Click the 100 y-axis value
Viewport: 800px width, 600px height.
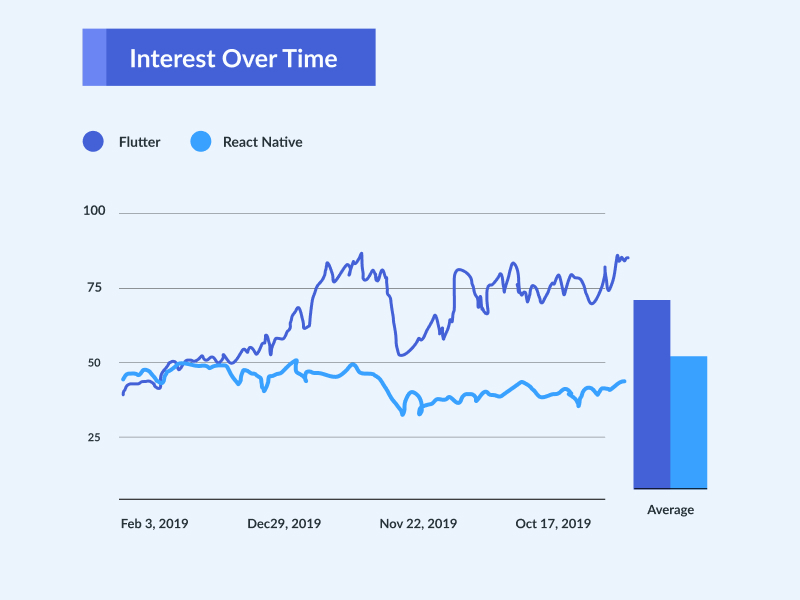(94, 211)
